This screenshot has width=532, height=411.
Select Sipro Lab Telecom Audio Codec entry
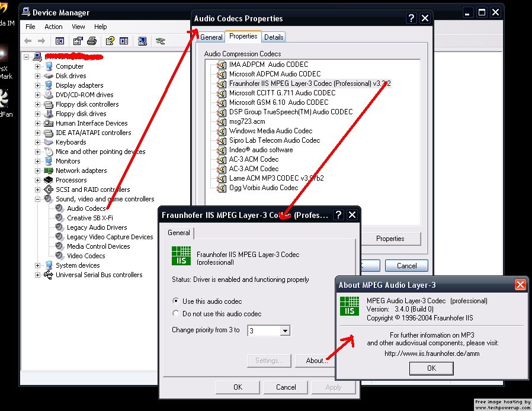pyautogui.click(x=274, y=140)
